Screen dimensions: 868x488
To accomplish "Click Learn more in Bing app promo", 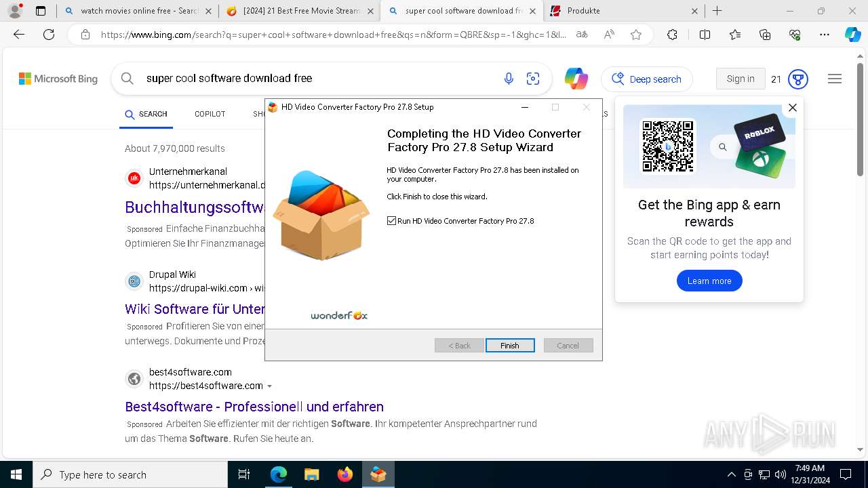I will click(x=709, y=281).
